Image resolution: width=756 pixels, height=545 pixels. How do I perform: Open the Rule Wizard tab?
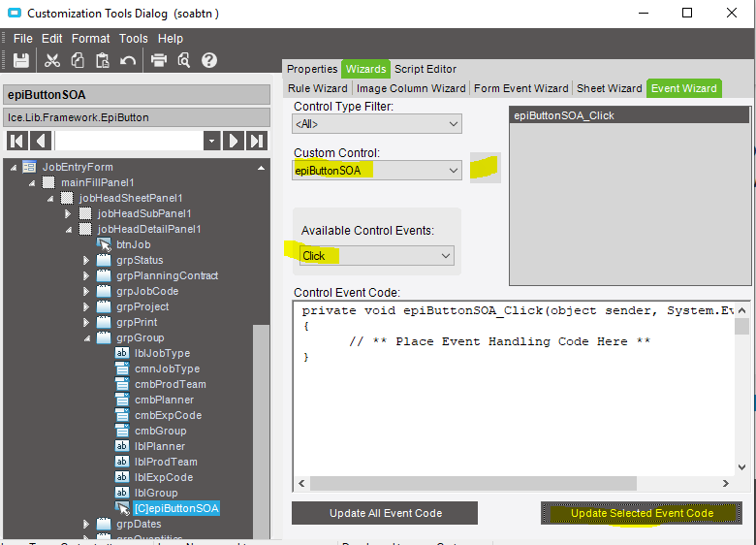[318, 88]
